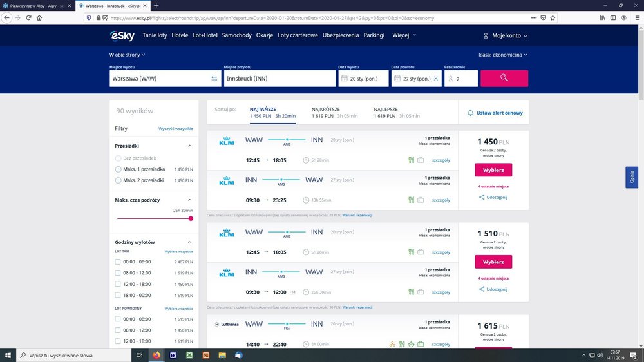Click the passenger icon in Pasażerowie field

coord(451,79)
